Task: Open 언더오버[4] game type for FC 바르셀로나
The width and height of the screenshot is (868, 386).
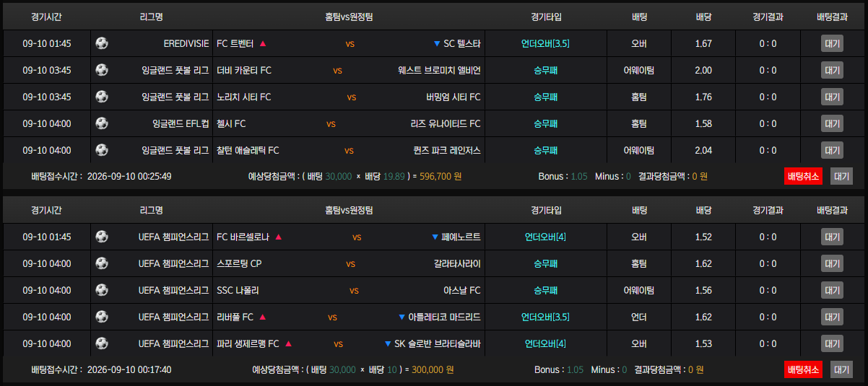Action: tap(545, 237)
